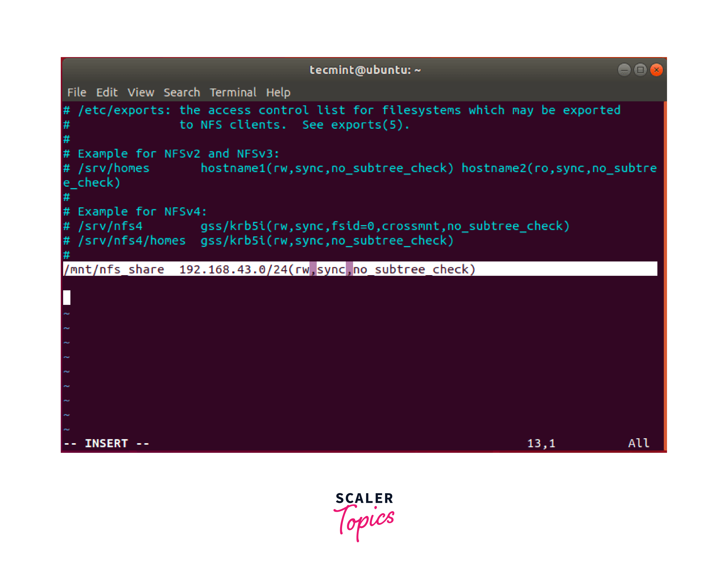728x583 pixels.
Task: Open the Terminal menu
Action: (x=233, y=92)
